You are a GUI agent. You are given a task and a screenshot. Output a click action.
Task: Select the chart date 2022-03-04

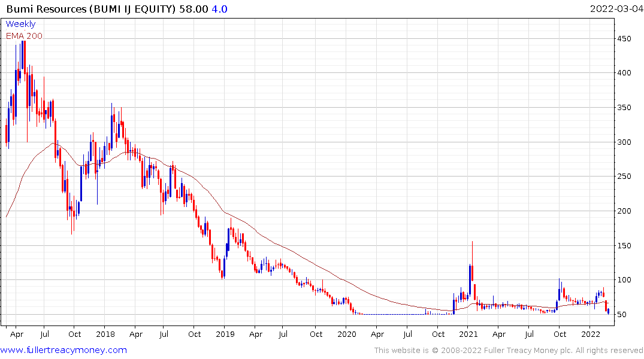coord(616,8)
